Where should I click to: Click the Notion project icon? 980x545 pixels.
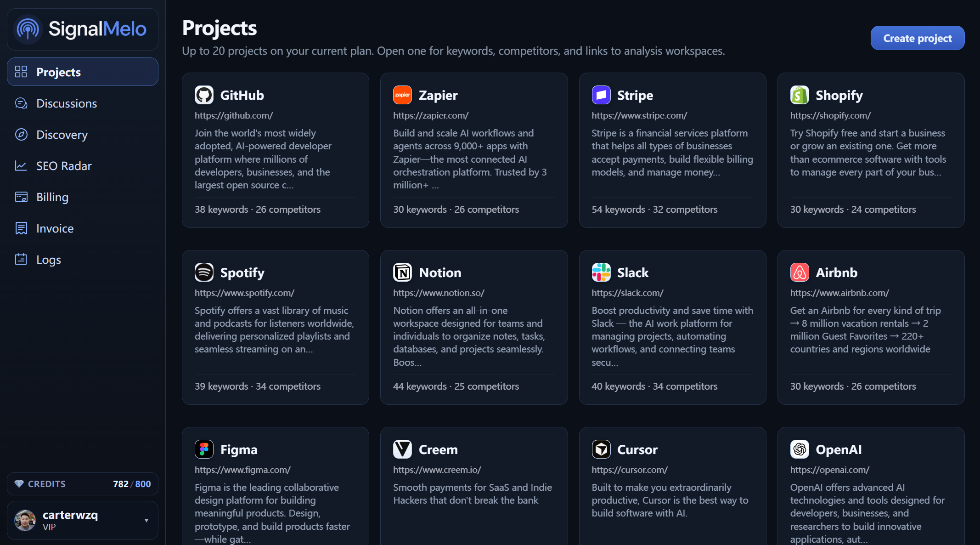point(402,272)
